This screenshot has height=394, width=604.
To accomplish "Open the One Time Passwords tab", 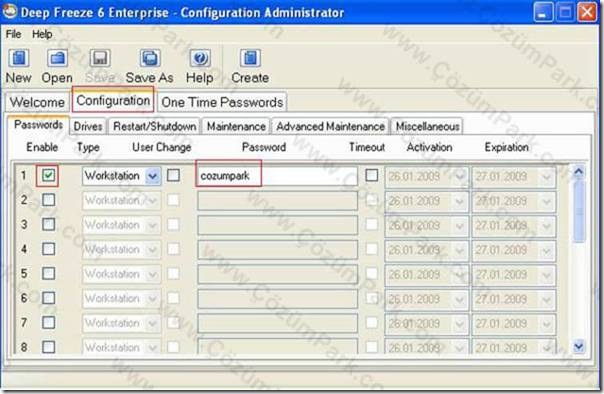I will (x=222, y=102).
